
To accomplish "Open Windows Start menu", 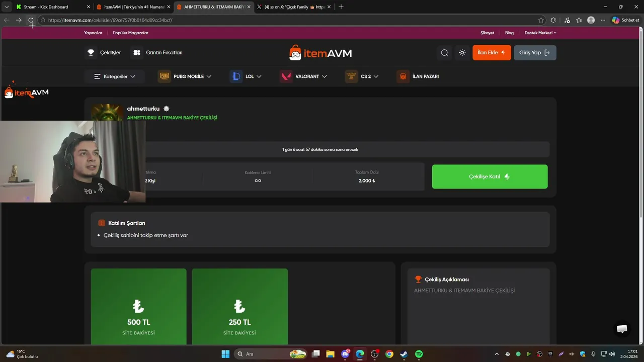I will (x=225, y=354).
